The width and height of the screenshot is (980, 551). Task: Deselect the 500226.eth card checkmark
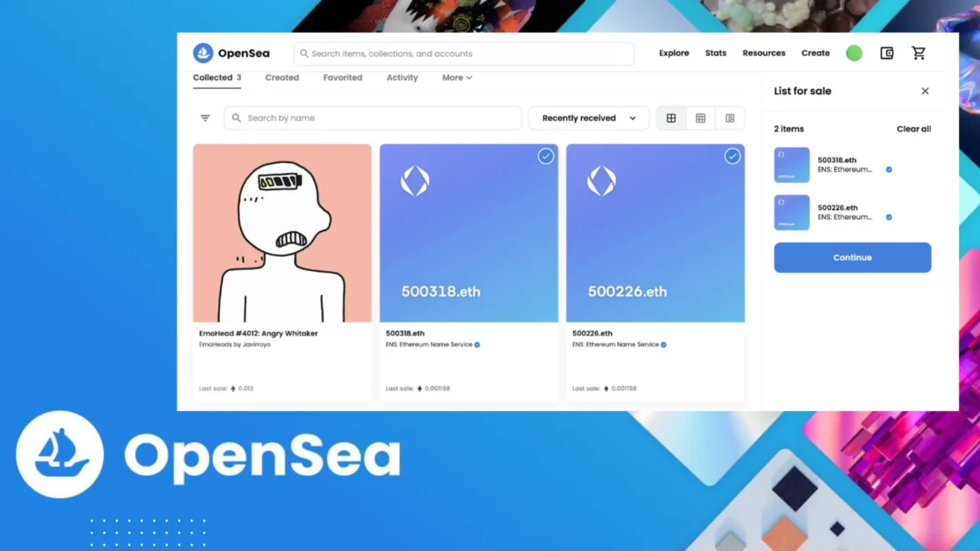click(x=732, y=157)
